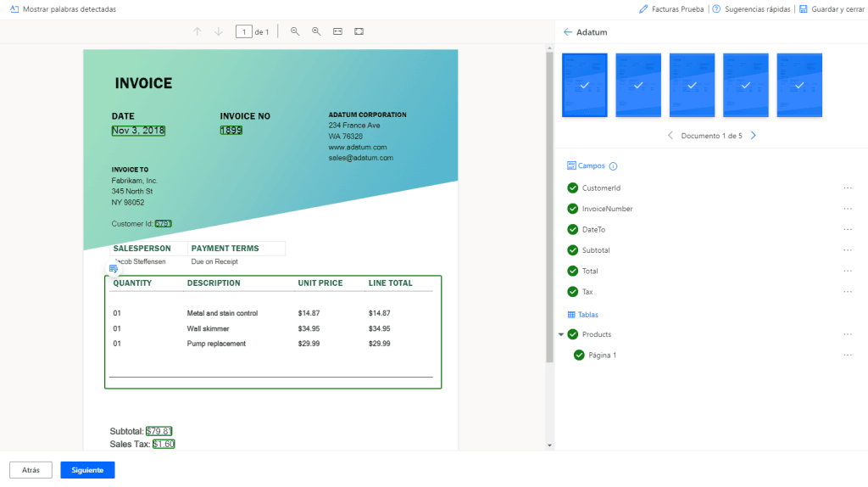This screenshot has width=868, height=487.
Task: Click the fit to width icon
Action: point(337,31)
